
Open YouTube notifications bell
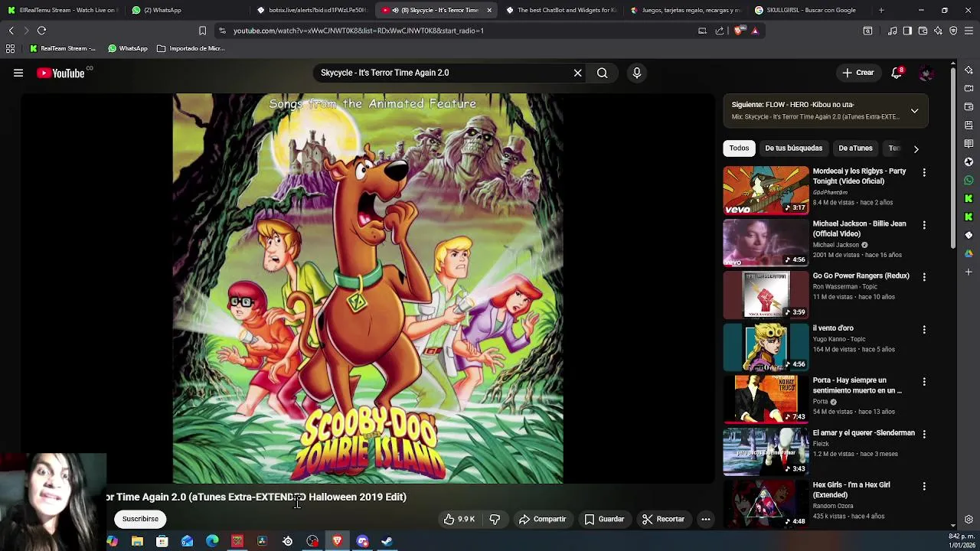point(897,73)
